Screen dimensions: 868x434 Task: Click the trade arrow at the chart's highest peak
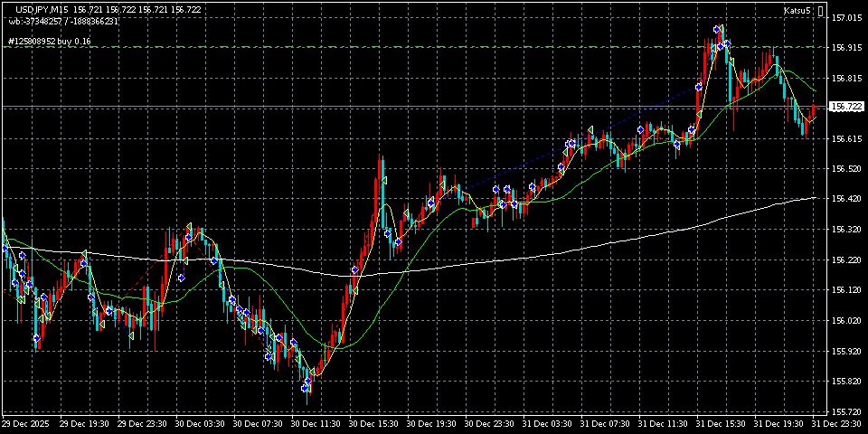[716, 30]
